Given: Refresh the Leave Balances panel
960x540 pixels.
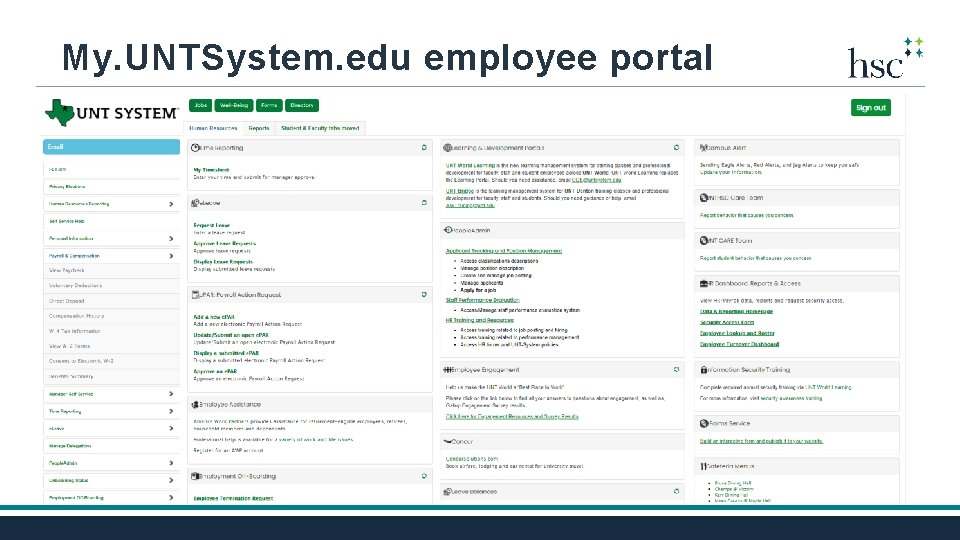Looking at the screenshot, I should click(676, 491).
